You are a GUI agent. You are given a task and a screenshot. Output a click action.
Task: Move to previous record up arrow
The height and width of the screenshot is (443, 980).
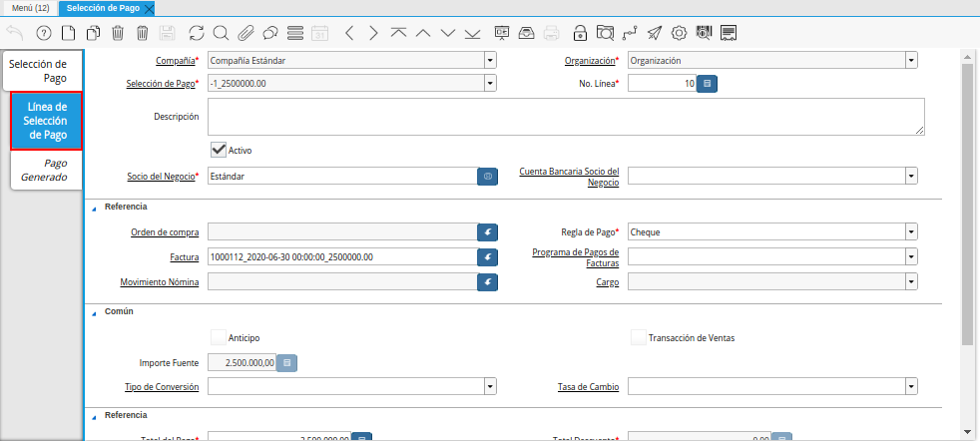423,33
